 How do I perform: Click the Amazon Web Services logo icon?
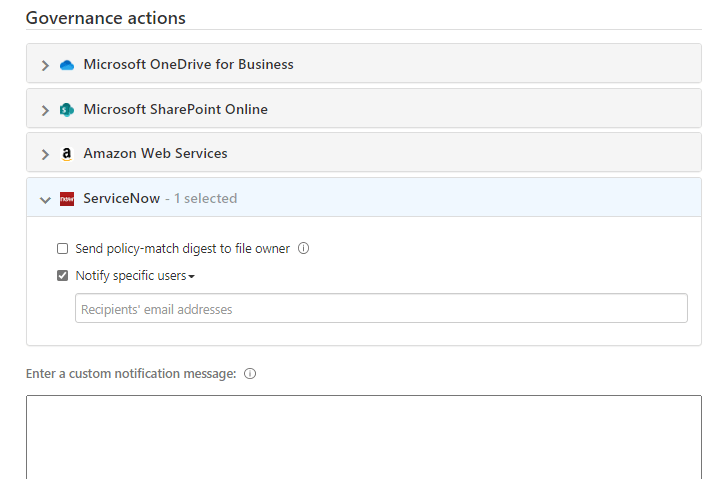click(x=67, y=154)
